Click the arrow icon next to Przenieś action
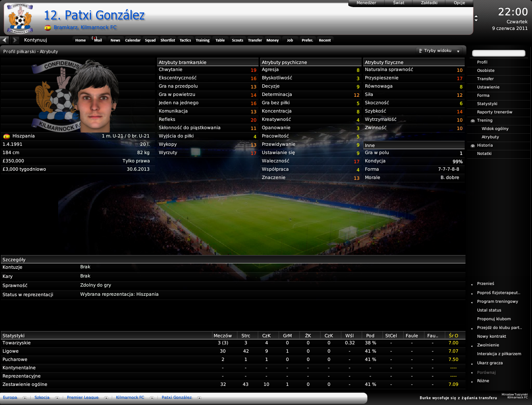This screenshot has height=405, width=532. (472, 284)
